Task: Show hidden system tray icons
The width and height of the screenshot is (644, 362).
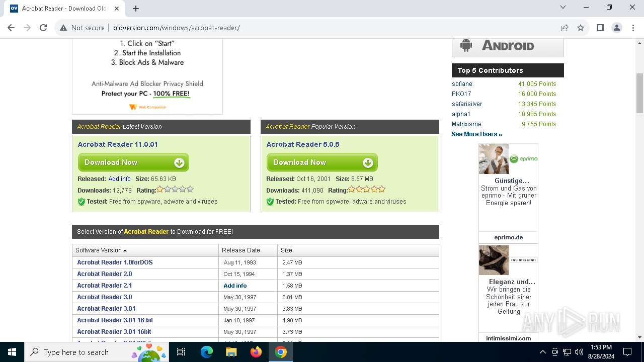Action: [542, 352]
